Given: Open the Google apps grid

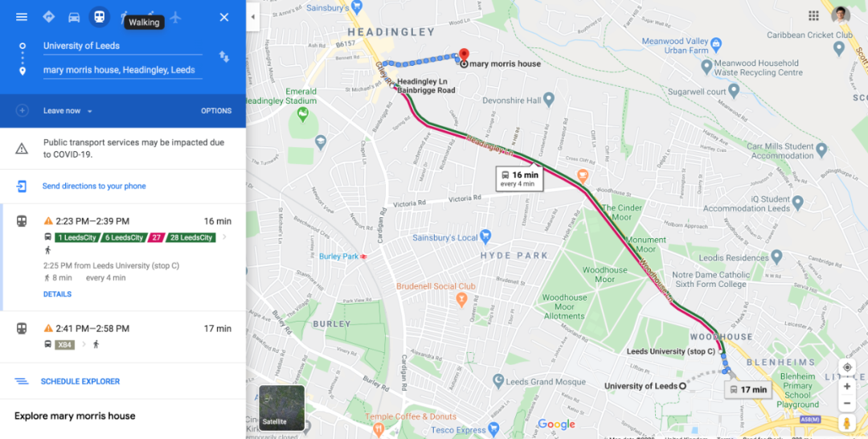Looking at the screenshot, I should [x=813, y=15].
